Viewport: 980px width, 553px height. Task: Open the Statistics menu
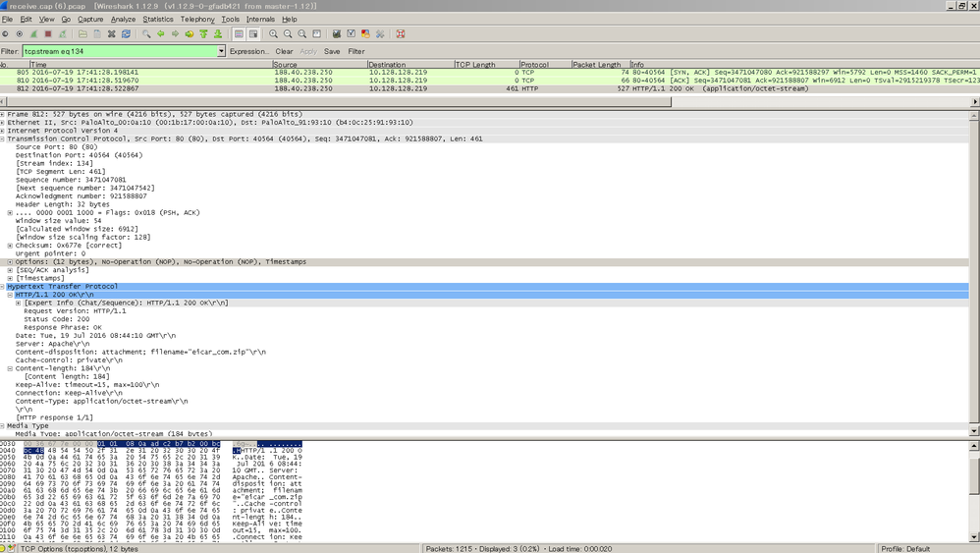point(157,19)
